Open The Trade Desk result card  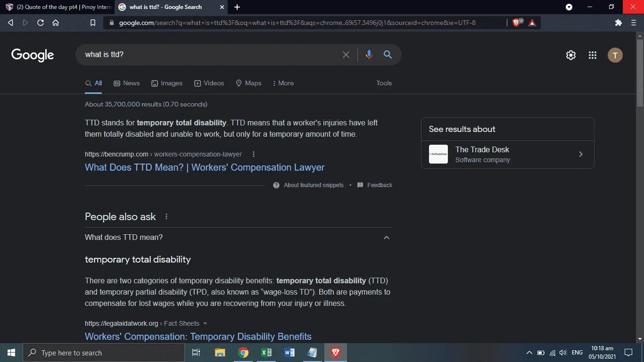[508, 154]
